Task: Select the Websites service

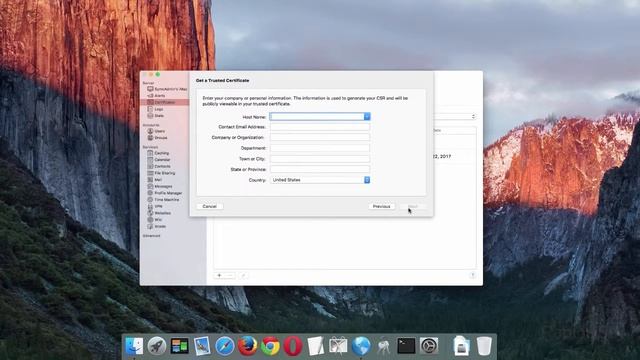Action: [159, 213]
